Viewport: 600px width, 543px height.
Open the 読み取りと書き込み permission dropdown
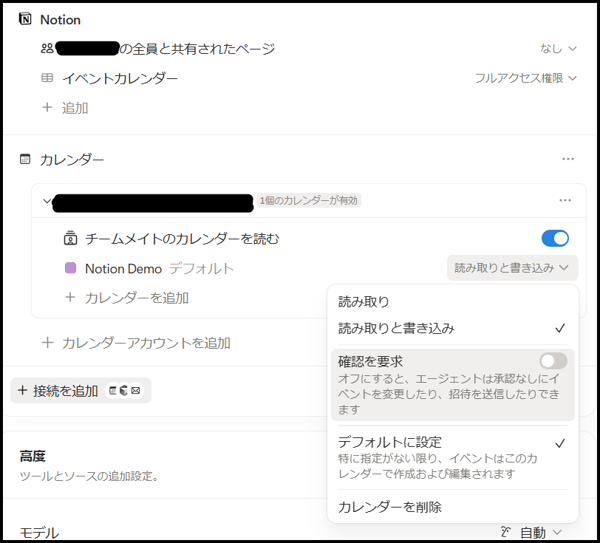coord(512,268)
